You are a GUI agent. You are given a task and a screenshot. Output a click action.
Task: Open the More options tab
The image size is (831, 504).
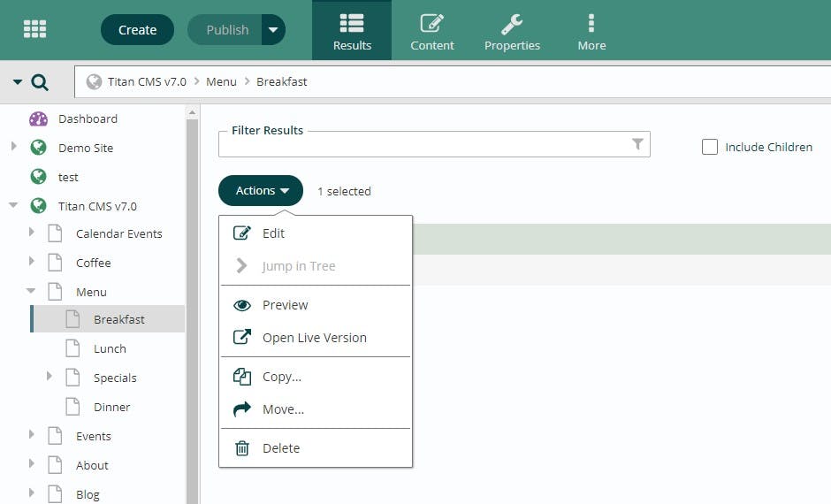click(x=591, y=30)
